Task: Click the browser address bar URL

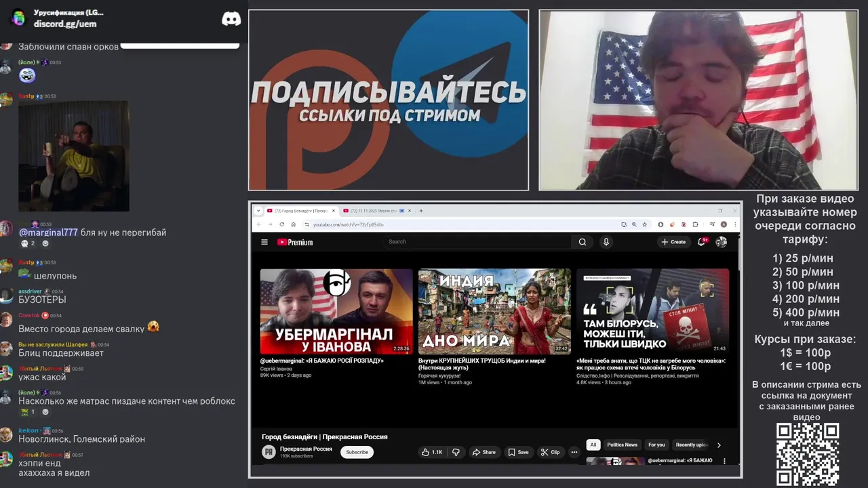Action: pos(348,224)
